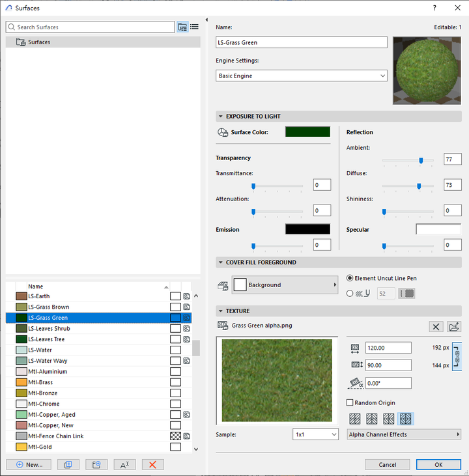Click the texture icon in Mtl-Copper, Aged row

click(x=186, y=414)
